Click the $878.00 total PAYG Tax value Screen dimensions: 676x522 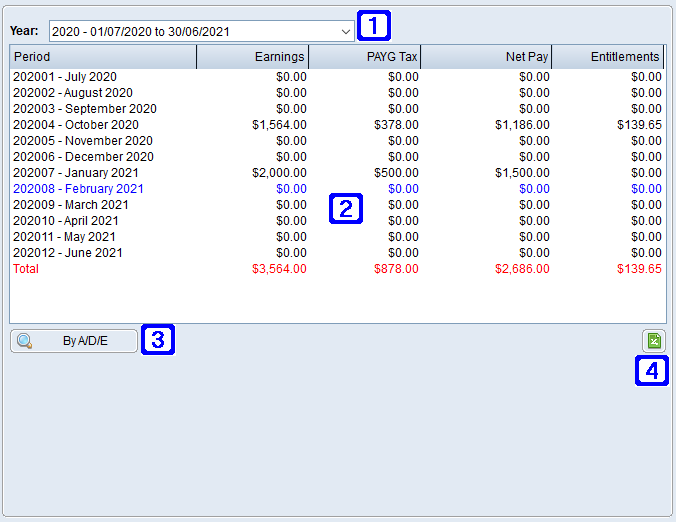396,269
